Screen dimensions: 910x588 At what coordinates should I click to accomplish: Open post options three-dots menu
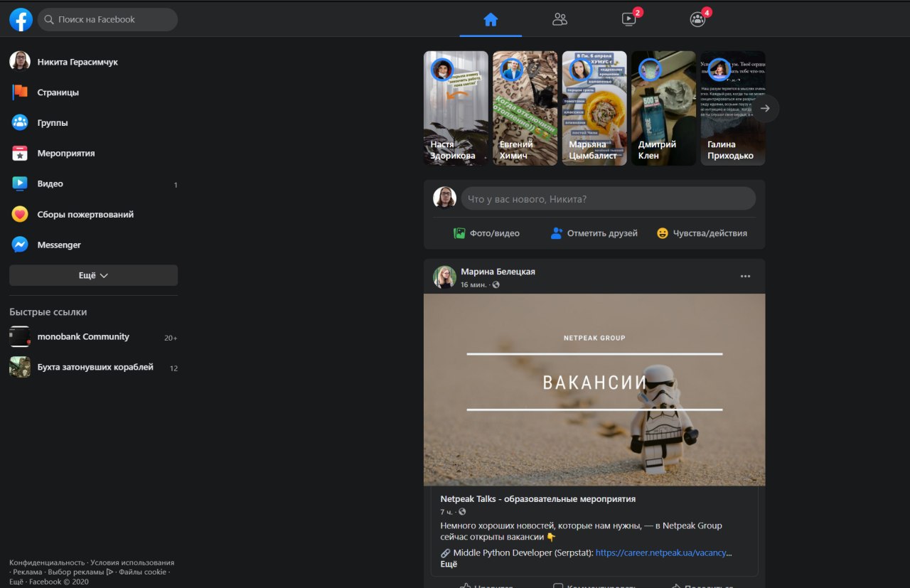(745, 277)
